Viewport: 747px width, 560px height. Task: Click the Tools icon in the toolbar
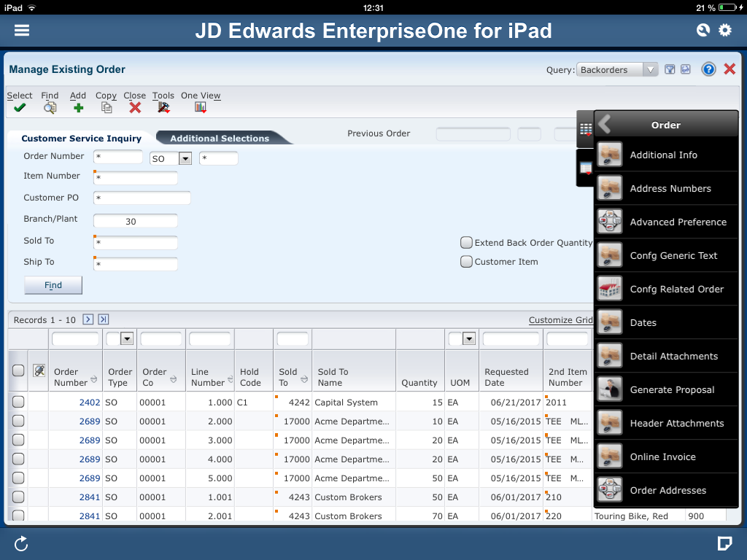(162, 105)
